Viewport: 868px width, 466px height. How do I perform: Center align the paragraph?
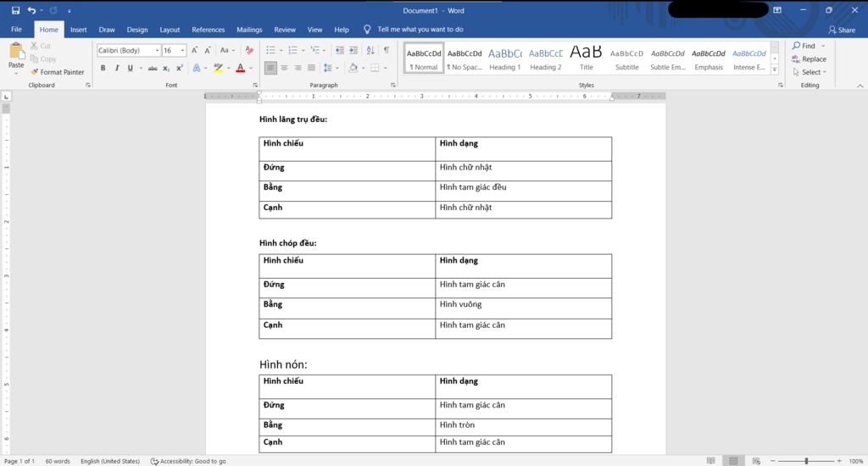click(x=284, y=68)
